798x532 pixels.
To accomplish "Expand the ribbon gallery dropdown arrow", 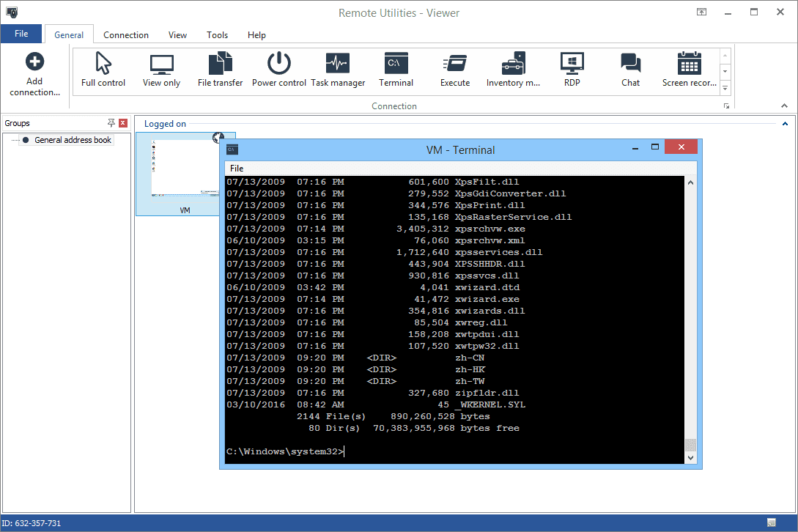I will click(x=725, y=89).
